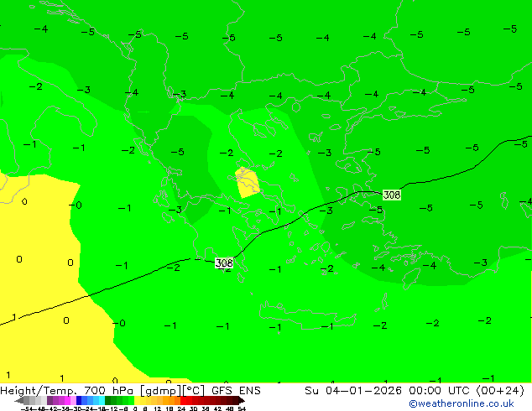Viewport: 532px width, 411px height.
Task: Click the dark blue swatch in the legend
Action: [79, 400]
